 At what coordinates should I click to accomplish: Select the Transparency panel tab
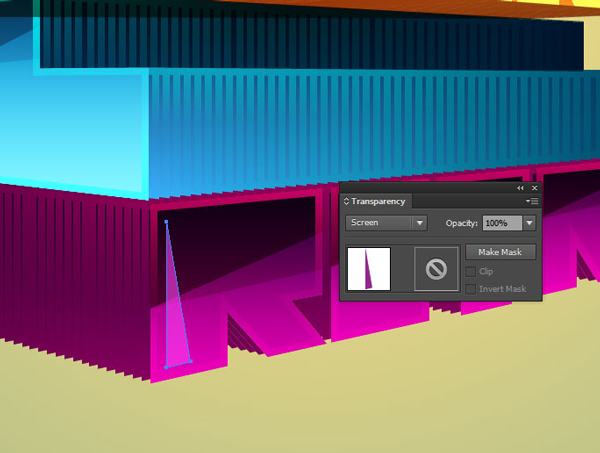point(378,201)
